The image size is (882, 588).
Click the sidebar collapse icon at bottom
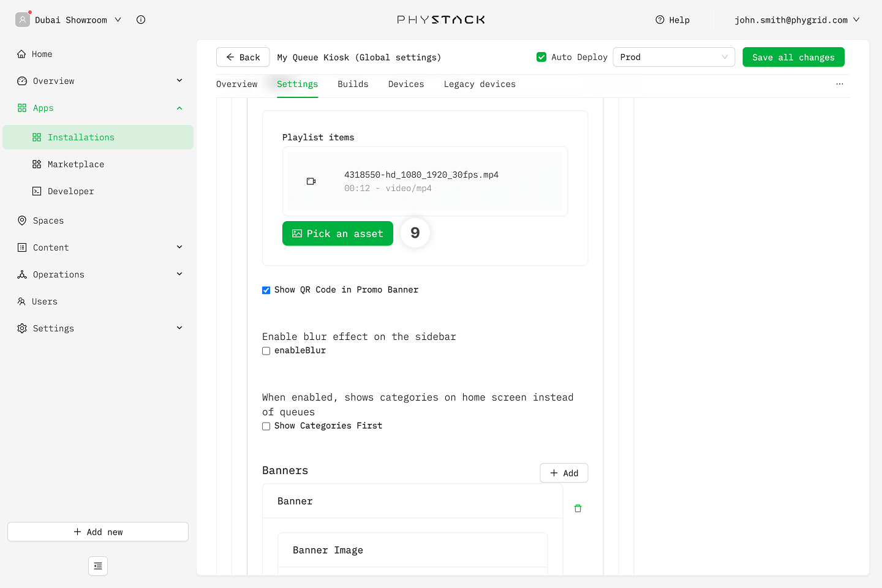coord(98,566)
